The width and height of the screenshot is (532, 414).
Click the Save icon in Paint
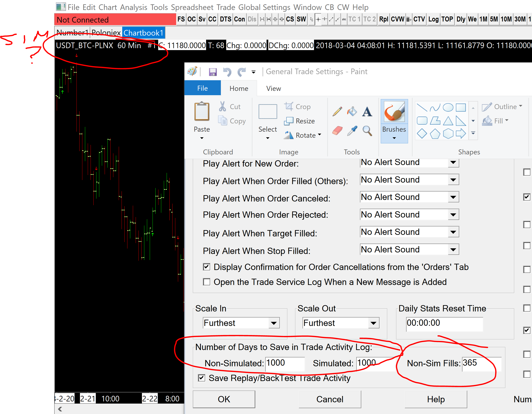coord(213,72)
